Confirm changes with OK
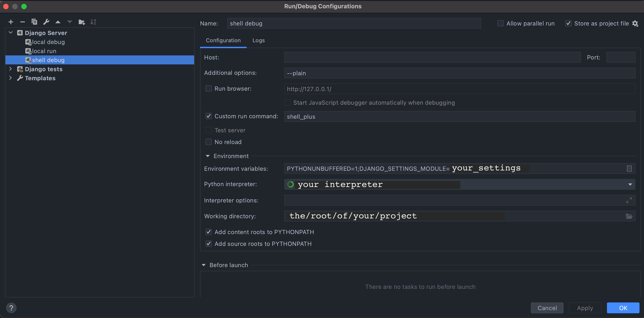The height and width of the screenshot is (318, 644). coord(623,308)
